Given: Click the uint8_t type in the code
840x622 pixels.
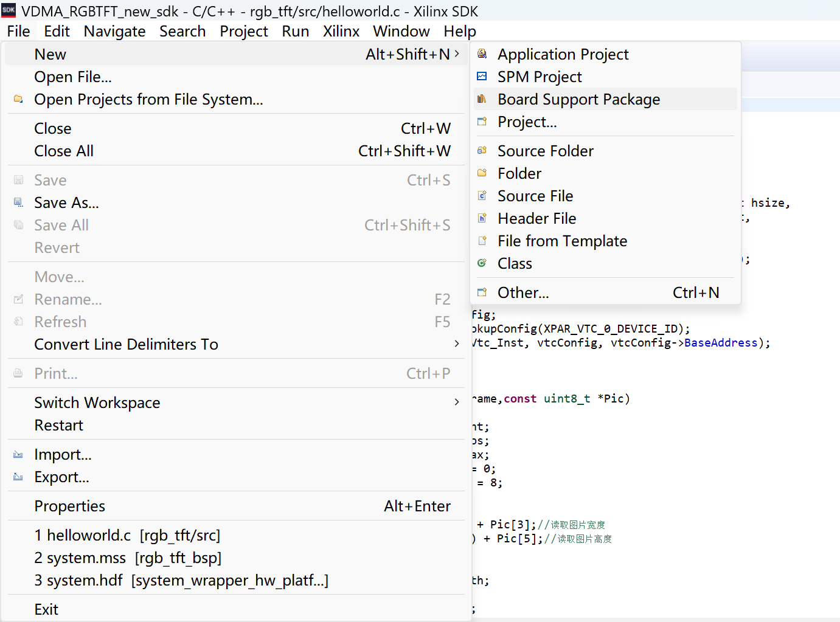Looking at the screenshot, I should click(567, 399).
